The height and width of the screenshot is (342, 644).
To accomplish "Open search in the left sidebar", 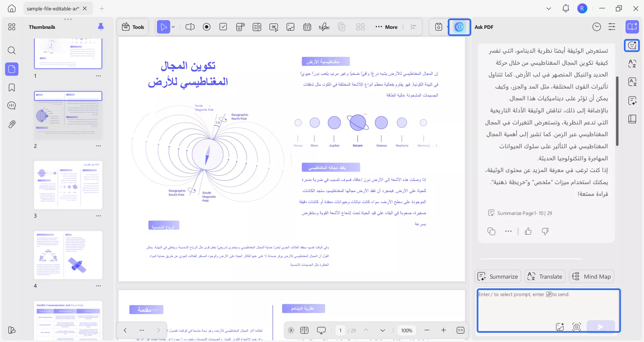I will 12,51.
